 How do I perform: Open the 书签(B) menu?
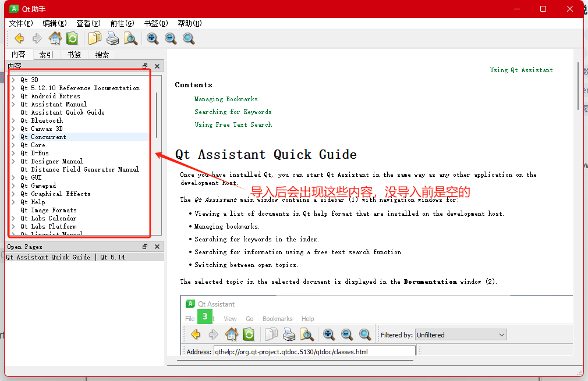click(x=156, y=23)
